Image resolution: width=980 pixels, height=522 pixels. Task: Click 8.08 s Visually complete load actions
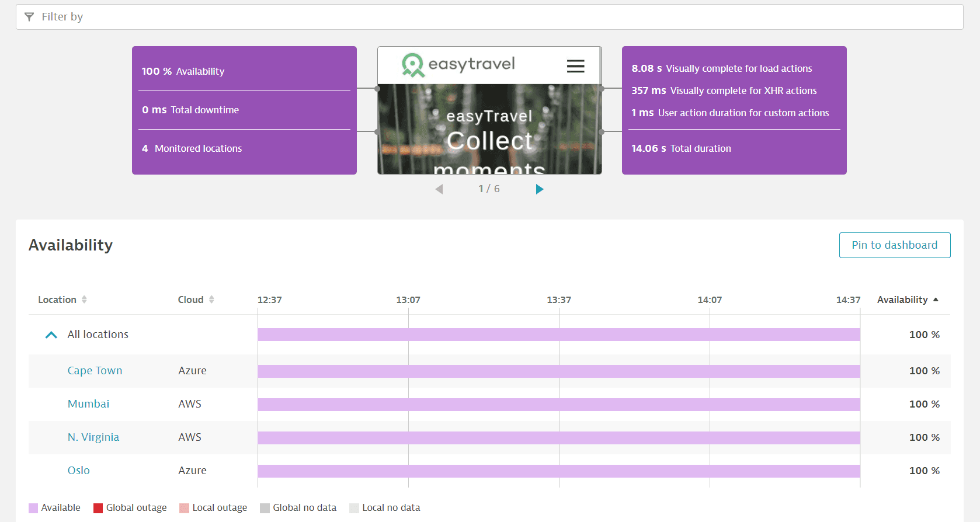click(x=722, y=68)
